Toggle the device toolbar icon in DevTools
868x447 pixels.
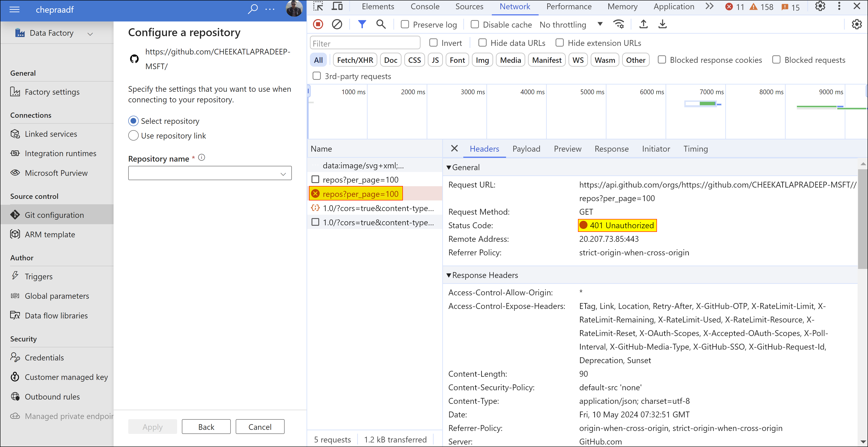(x=337, y=6)
